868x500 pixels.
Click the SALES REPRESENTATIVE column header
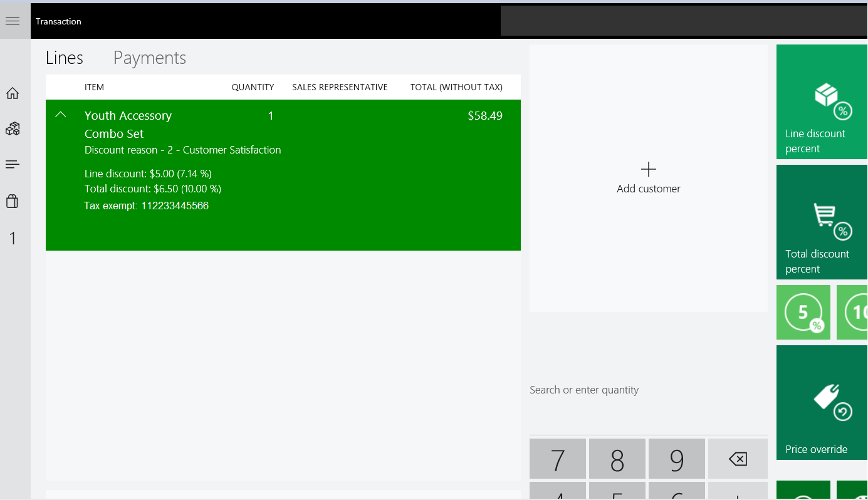[340, 87]
